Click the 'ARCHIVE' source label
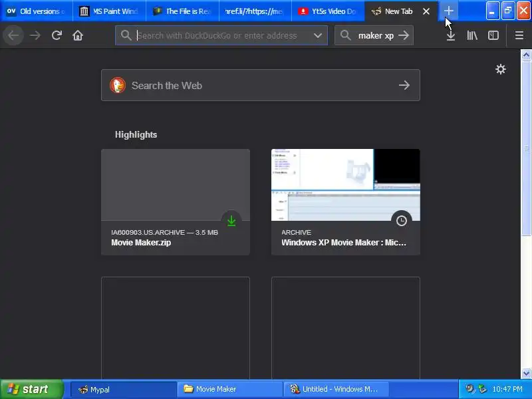 coord(296,232)
